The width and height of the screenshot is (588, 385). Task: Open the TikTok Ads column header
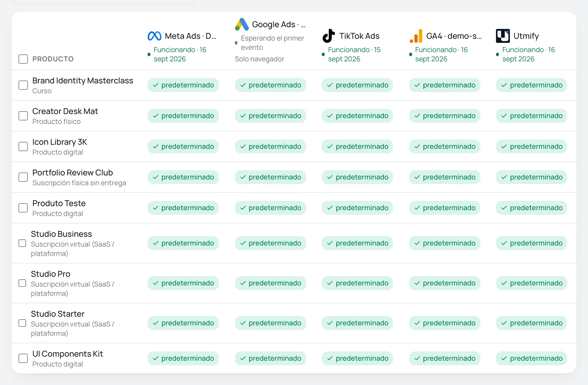(359, 36)
